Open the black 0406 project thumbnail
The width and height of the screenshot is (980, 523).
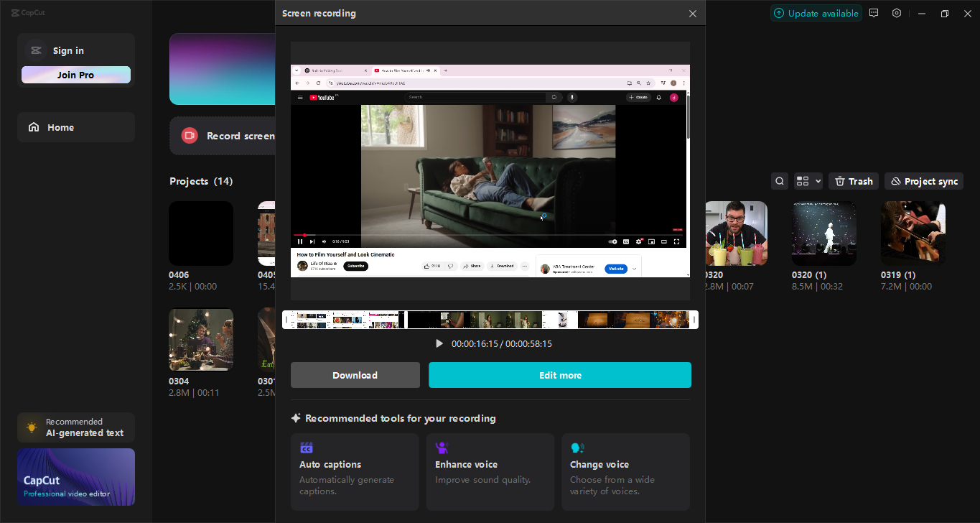[201, 233]
